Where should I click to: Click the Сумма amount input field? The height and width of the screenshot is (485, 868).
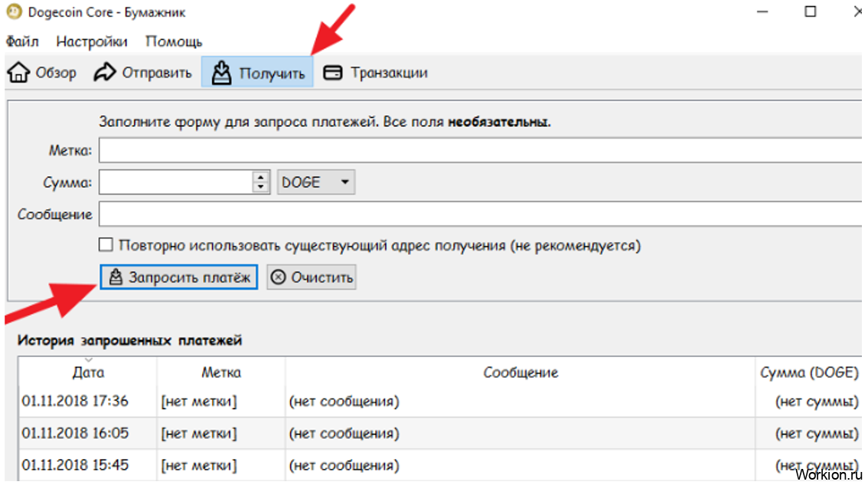pyautogui.click(x=176, y=182)
